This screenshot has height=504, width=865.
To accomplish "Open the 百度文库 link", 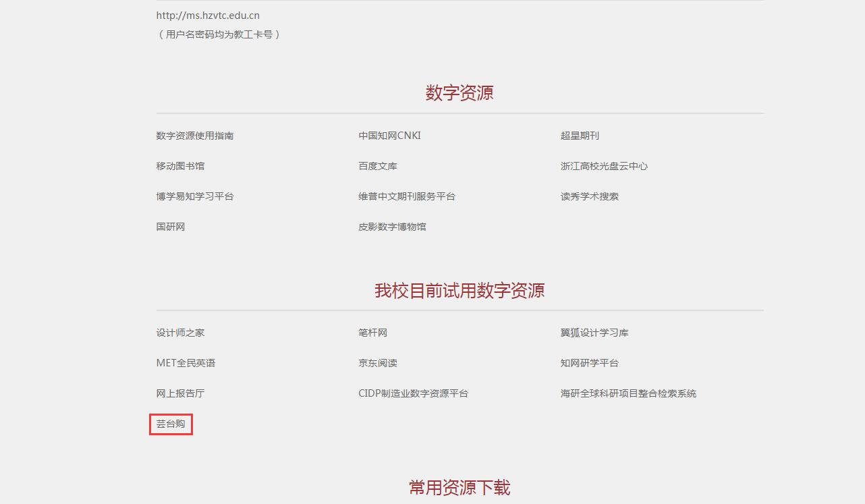I will coord(378,166).
